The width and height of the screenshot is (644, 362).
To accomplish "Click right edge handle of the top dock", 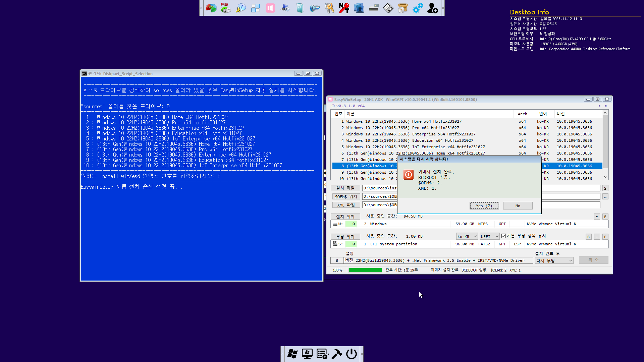I will coord(443,8).
